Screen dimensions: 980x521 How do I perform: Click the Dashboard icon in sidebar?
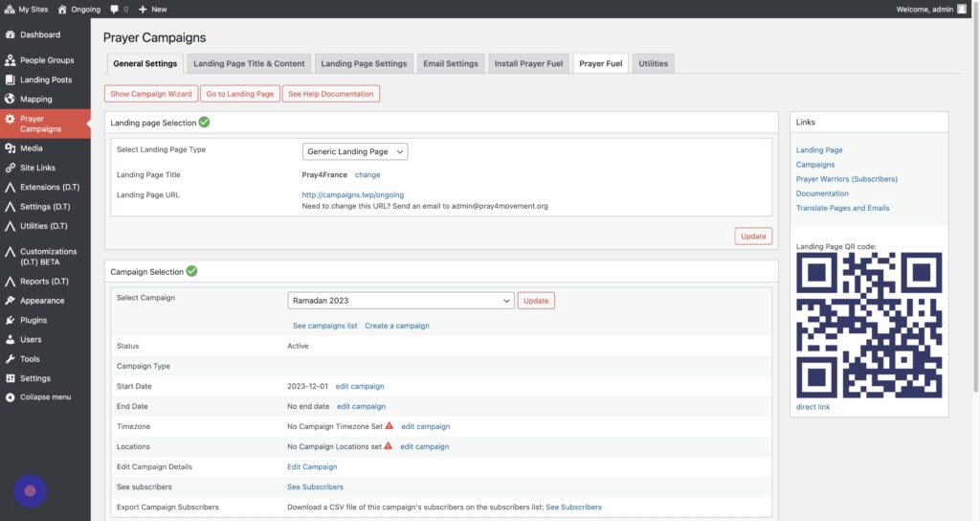point(10,35)
